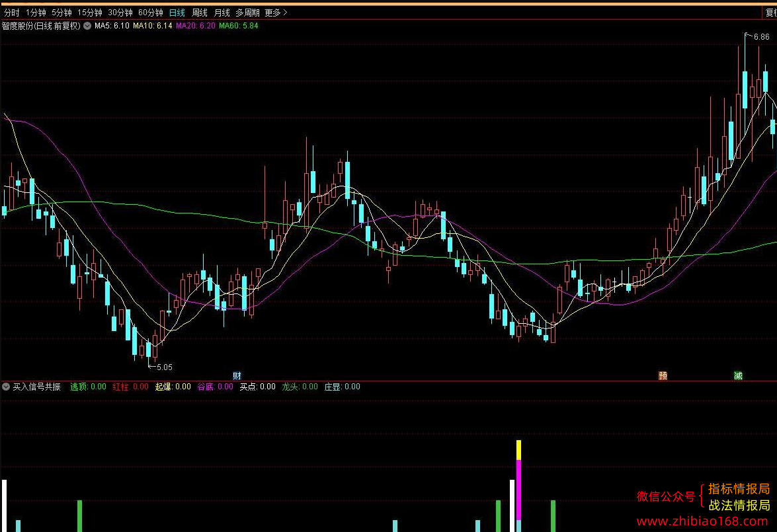This screenshot has width=777, height=532.
Task: Select the MA10: 6.14 label
Action: [153, 26]
